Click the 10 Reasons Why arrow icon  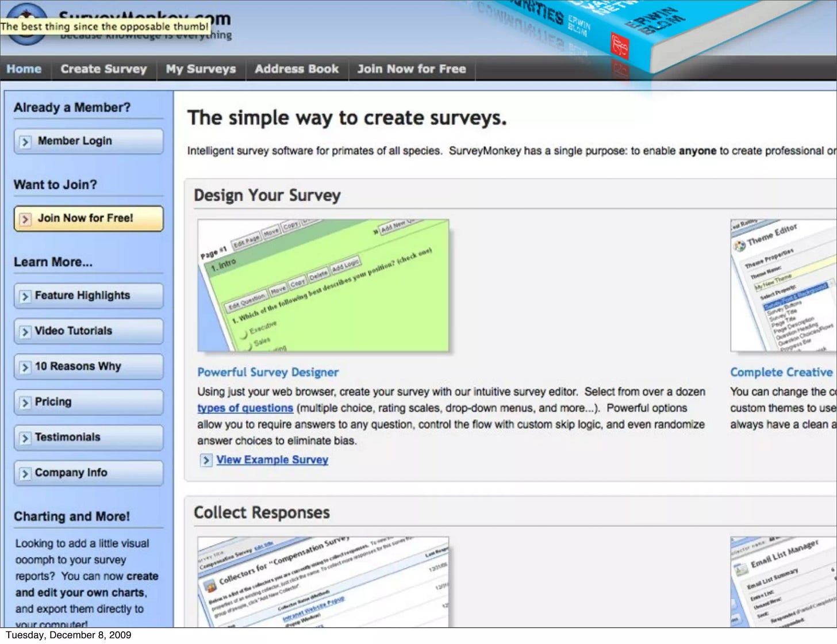click(x=24, y=366)
